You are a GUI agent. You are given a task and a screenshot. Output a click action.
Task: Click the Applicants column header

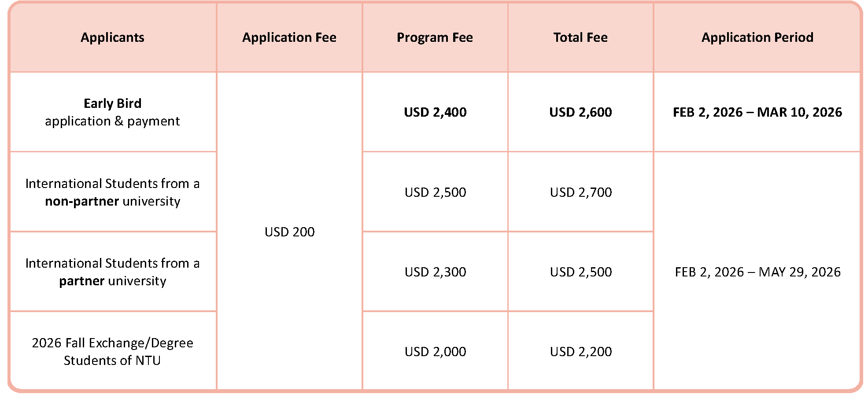point(112,38)
